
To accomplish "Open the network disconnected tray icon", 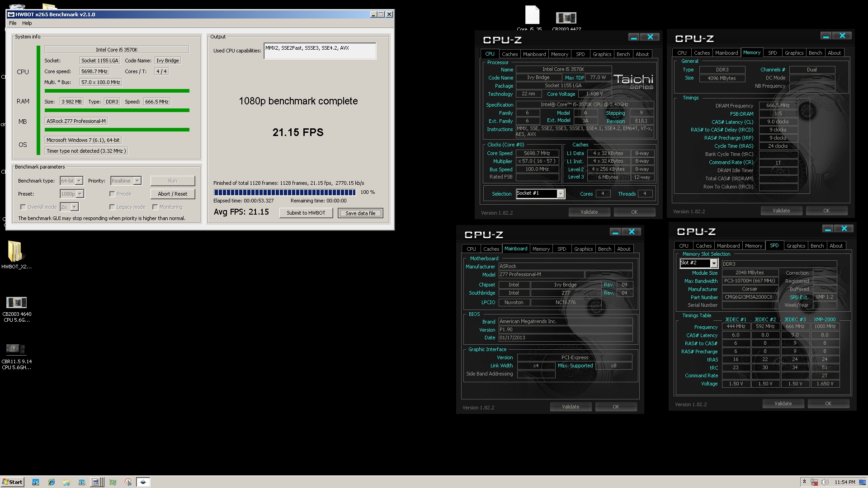I will coord(814,482).
